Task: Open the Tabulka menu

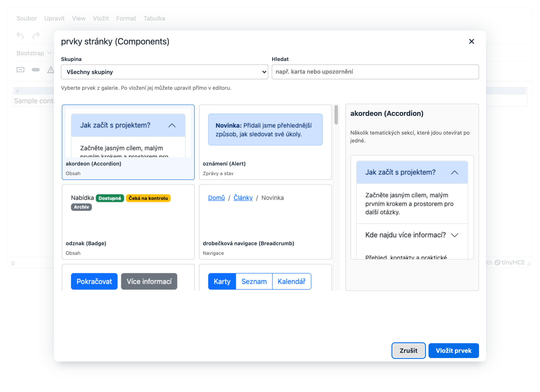Action: coord(154,18)
